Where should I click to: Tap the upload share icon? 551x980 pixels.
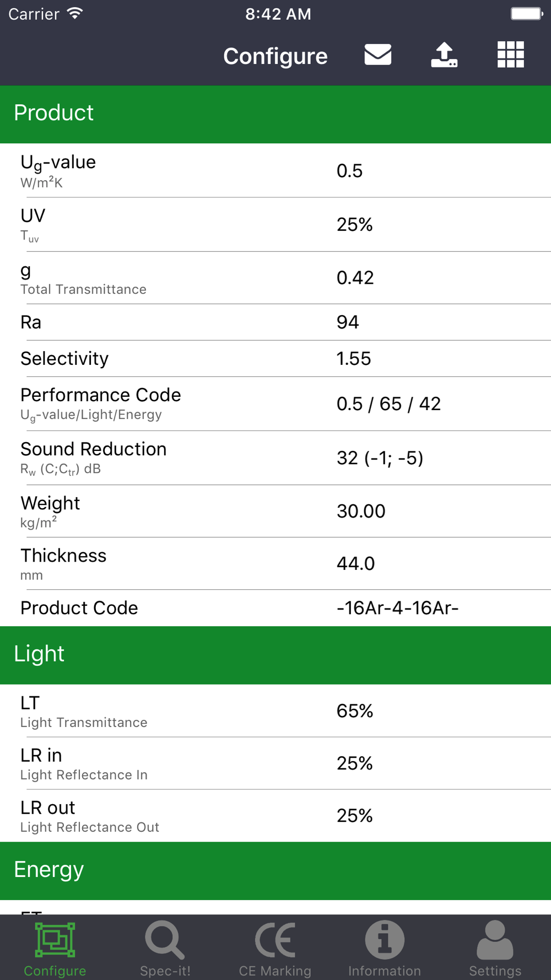point(444,55)
